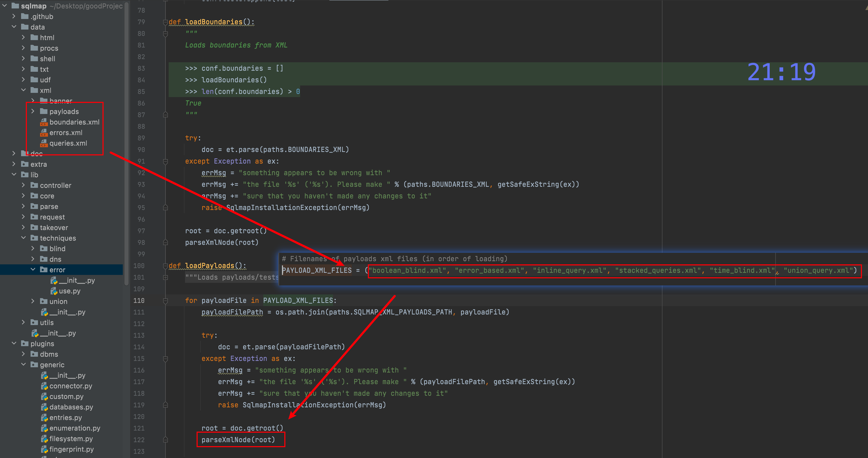Expand folded docstring at line 101
The image size is (868, 458).
click(165, 278)
